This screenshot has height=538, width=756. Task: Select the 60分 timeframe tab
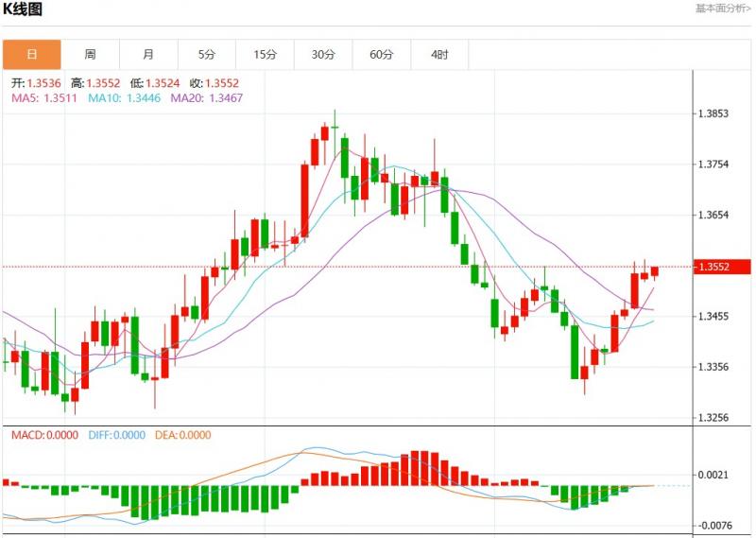tap(382, 55)
